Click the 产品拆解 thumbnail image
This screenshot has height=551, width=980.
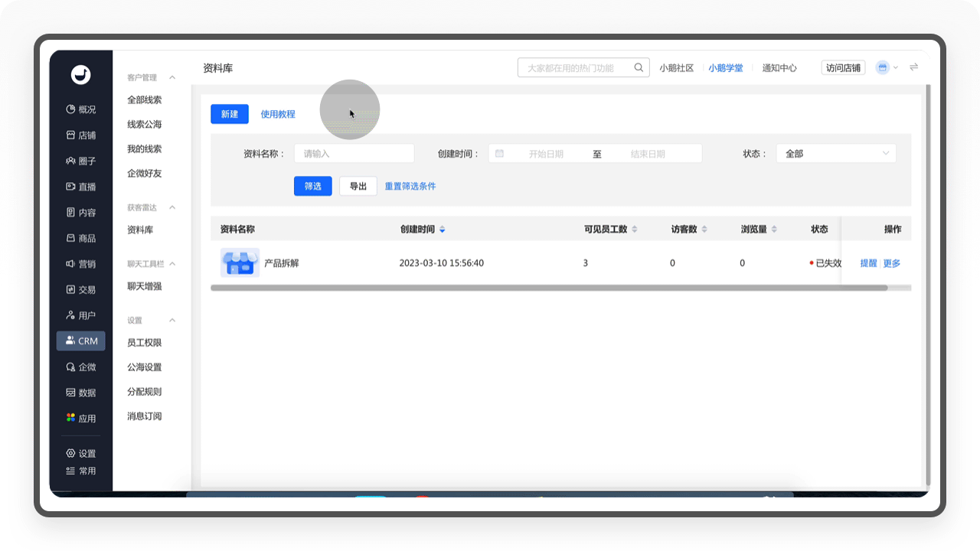point(240,262)
